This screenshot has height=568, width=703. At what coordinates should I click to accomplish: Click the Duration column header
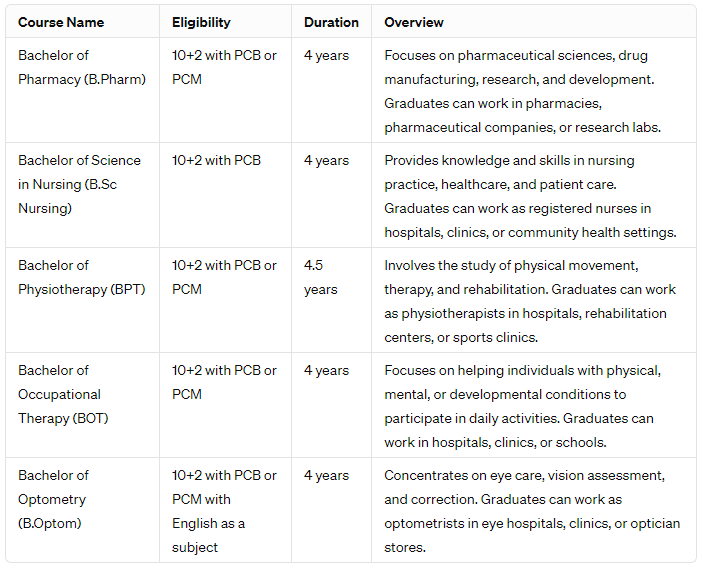click(x=331, y=22)
